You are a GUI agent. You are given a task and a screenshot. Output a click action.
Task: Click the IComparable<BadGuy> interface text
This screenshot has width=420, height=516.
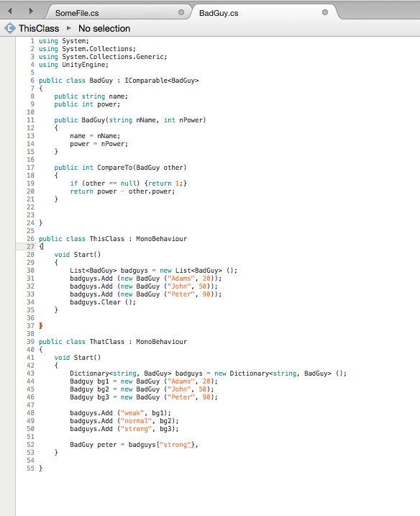pos(162,81)
